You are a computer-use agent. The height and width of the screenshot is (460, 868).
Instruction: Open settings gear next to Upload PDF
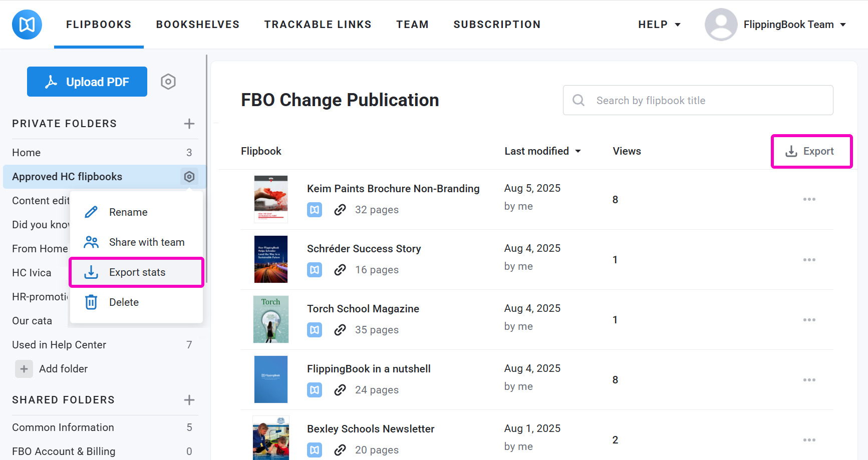(x=168, y=82)
